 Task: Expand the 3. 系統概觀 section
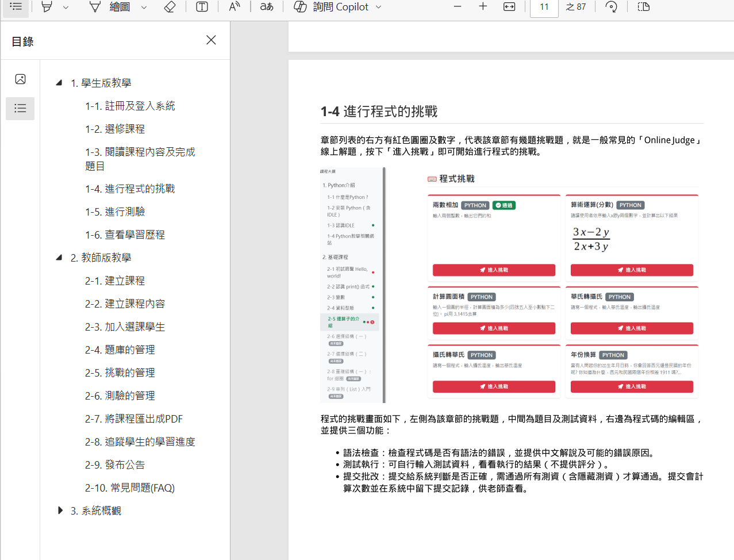coord(60,511)
